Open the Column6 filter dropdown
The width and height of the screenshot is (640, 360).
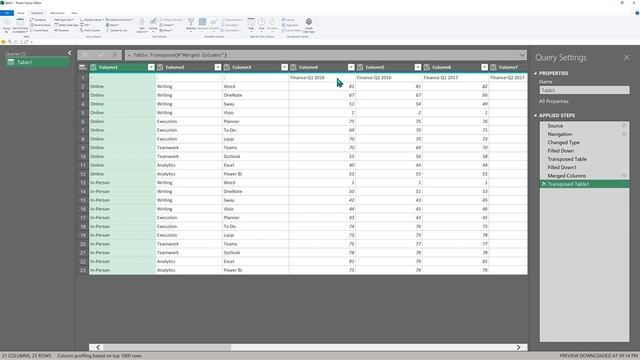[484, 67]
